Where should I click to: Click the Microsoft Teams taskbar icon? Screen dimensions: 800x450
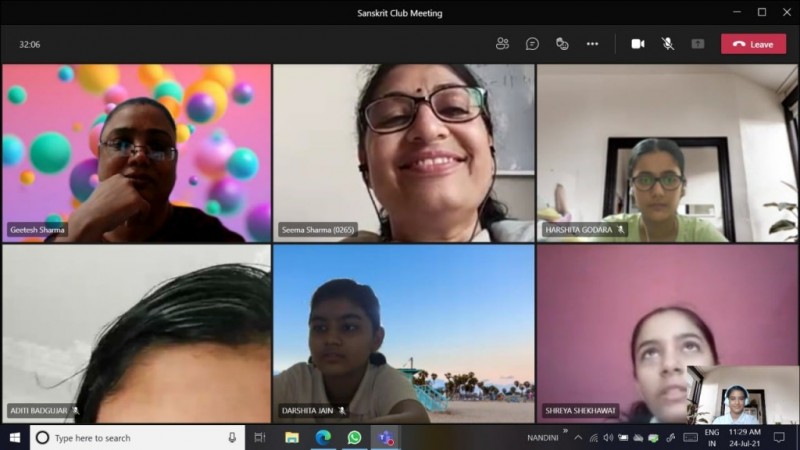[x=385, y=438]
